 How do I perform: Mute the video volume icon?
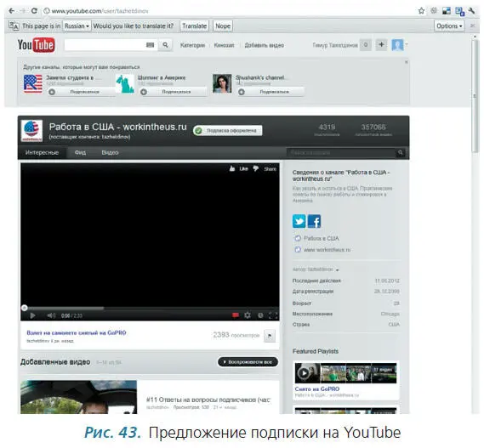click(x=51, y=315)
